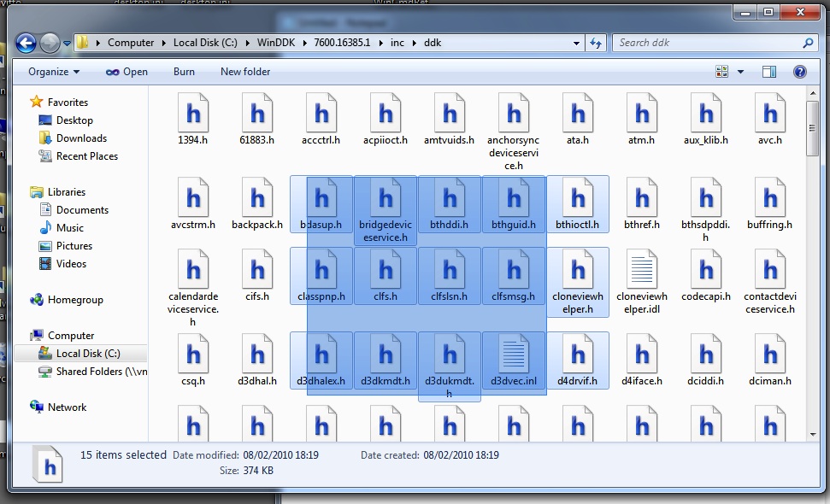The width and height of the screenshot is (830, 504).
Task: Select the backpack.h file icon
Action: pos(257,198)
